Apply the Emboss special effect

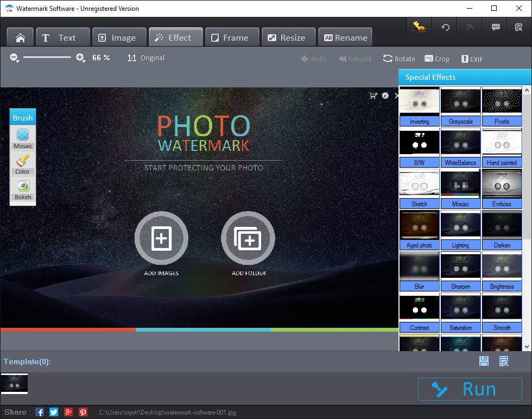[502, 189]
